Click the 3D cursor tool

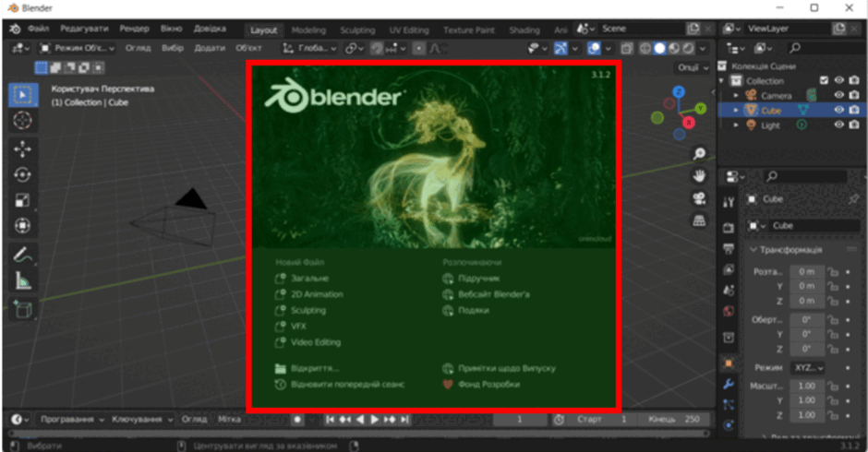(x=23, y=120)
